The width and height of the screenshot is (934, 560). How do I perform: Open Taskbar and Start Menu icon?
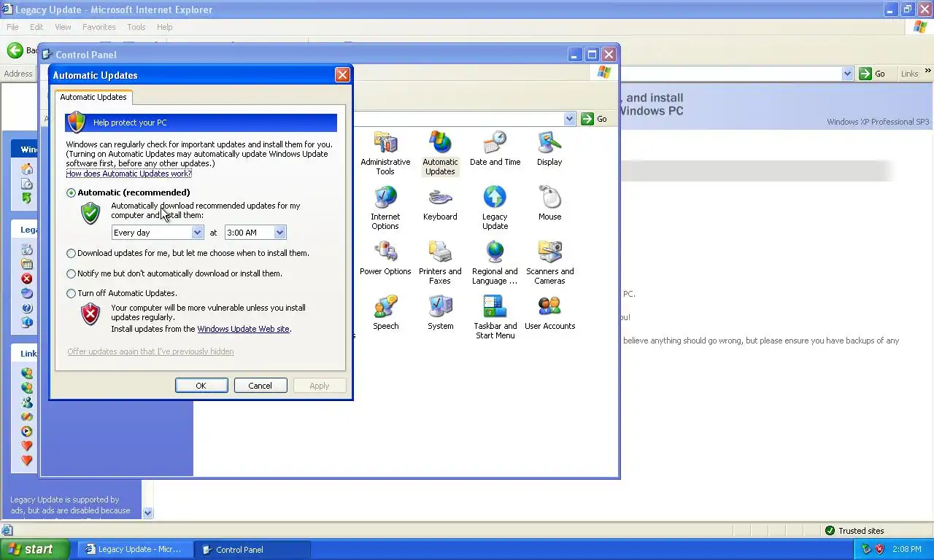click(x=495, y=317)
